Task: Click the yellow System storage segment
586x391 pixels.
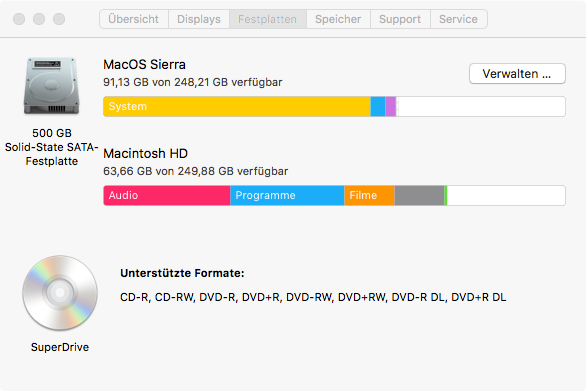Action: coord(237,107)
